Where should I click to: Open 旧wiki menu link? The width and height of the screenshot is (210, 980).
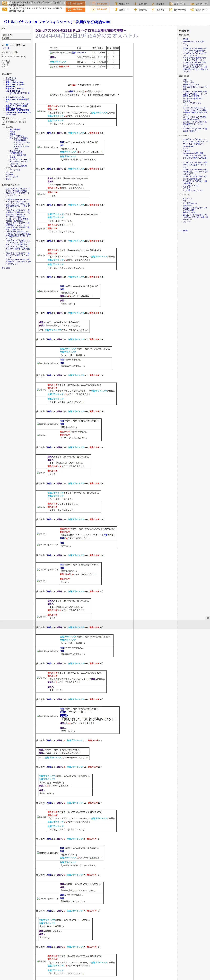click(x=8, y=179)
